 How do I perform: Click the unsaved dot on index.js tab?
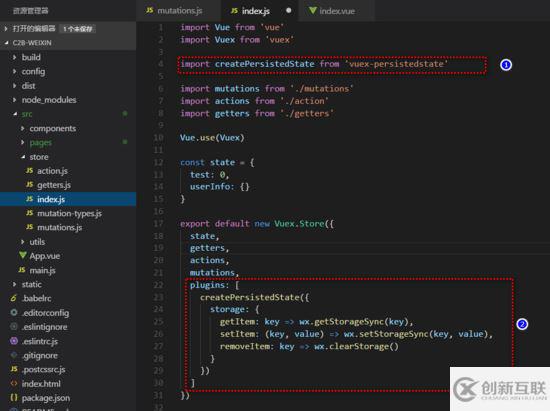[288, 11]
